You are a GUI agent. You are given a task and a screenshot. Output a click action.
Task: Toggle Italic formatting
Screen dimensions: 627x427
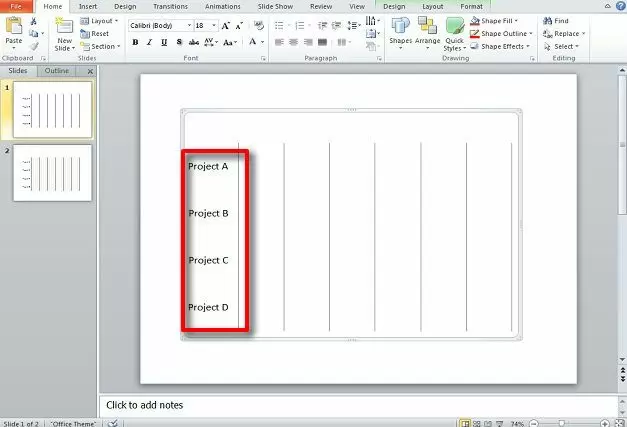[x=149, y=43]
